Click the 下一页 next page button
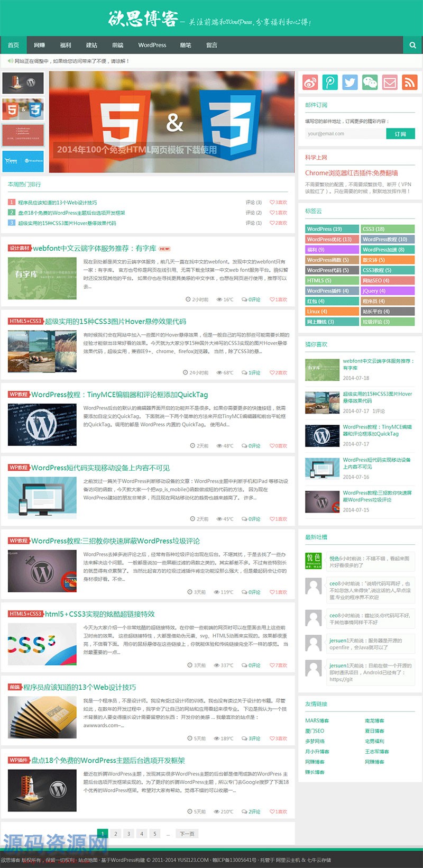Viewport: 423px width, 868px height. click(x=187, y=834)
